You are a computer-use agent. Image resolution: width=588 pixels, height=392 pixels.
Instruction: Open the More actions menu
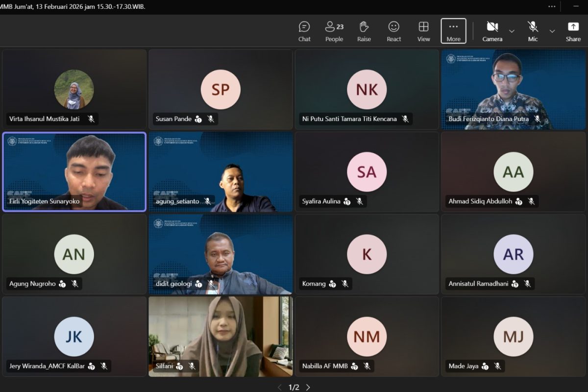pyautogui.click(x=453, y=31)
